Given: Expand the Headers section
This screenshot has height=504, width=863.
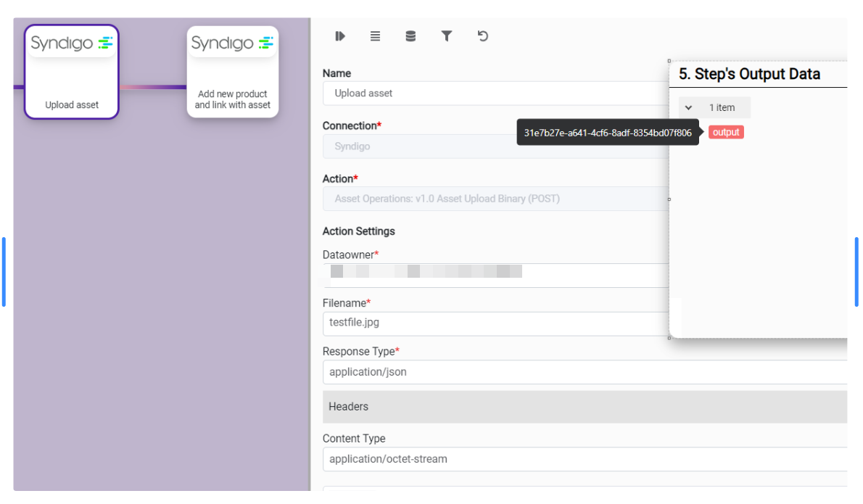Looking at the screenshot, I should click(x=584, y=407).
